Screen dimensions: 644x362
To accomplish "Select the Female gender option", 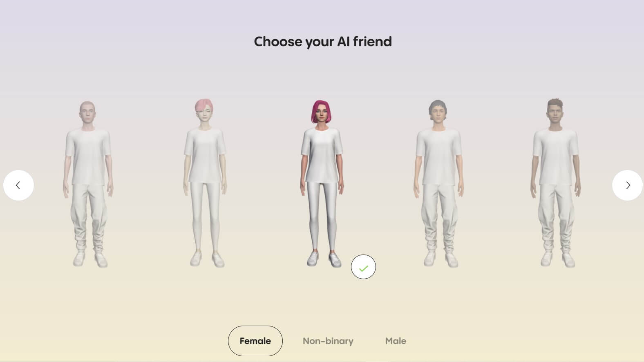I will (255, 341).
